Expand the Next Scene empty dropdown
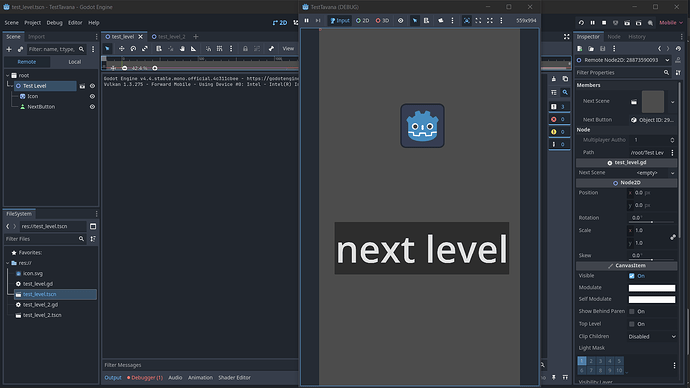The height and width of the screenshot is (388, 690). click(x=654, y=173)
